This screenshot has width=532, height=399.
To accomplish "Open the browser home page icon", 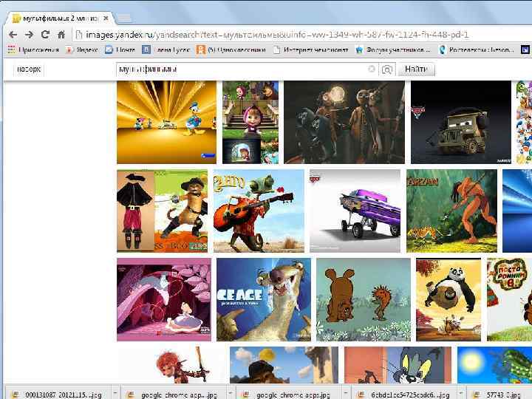I will coord(61,34).
